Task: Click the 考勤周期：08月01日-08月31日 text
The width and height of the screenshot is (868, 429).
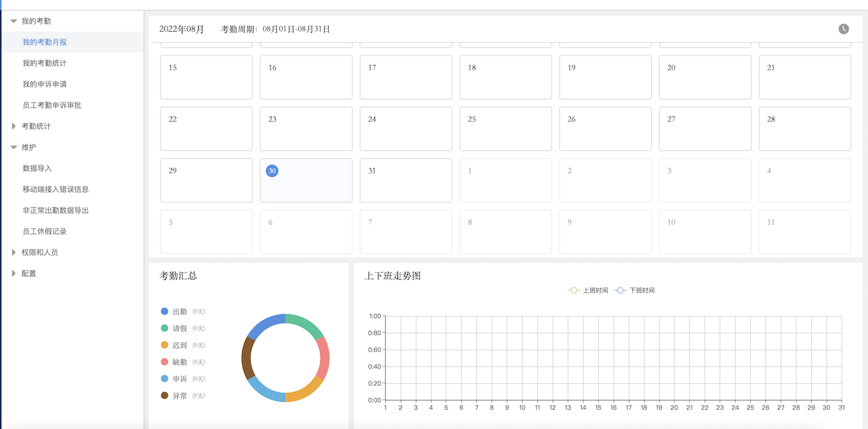Action: click(x=275, y=29)
